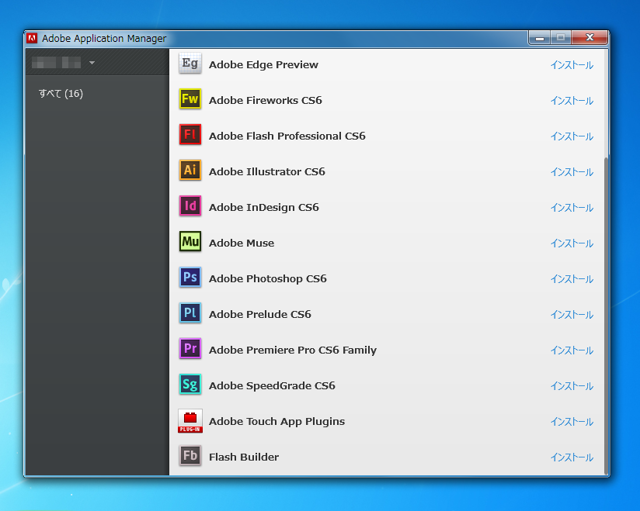Select the Adobe Prelude CS6 name
The image size is (640, 511).
point(260,314)
